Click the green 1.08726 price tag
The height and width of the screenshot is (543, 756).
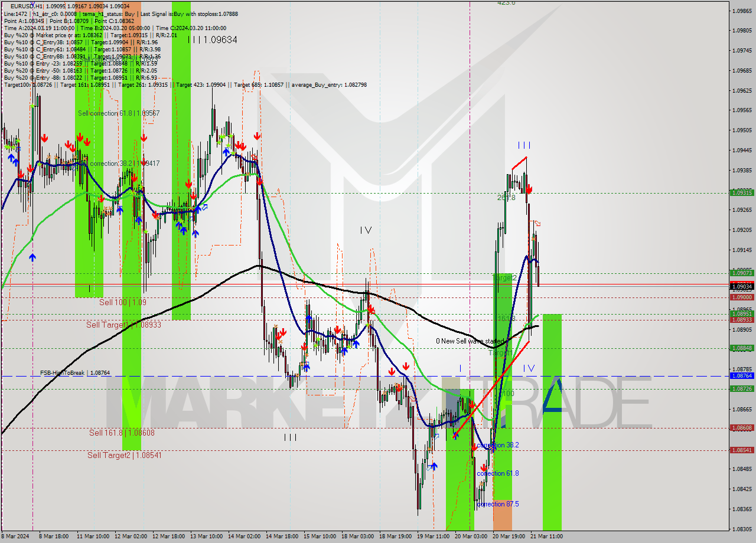click(x=742, y=388)
